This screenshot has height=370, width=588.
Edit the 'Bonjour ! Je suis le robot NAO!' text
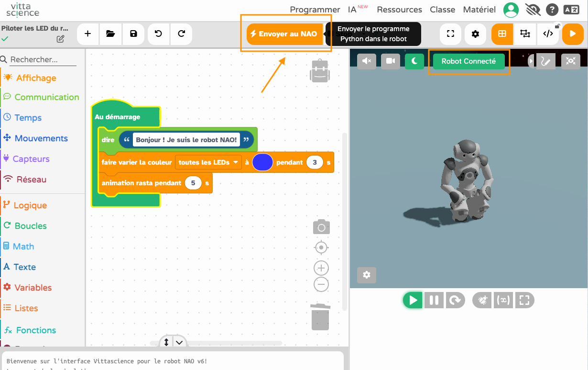(x=186, y=140)
